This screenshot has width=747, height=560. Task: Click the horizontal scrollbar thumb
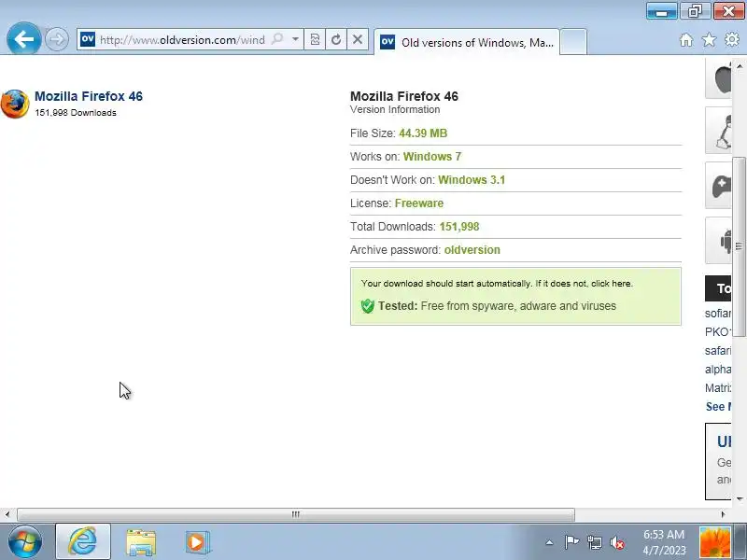click(x=296, y=514)
